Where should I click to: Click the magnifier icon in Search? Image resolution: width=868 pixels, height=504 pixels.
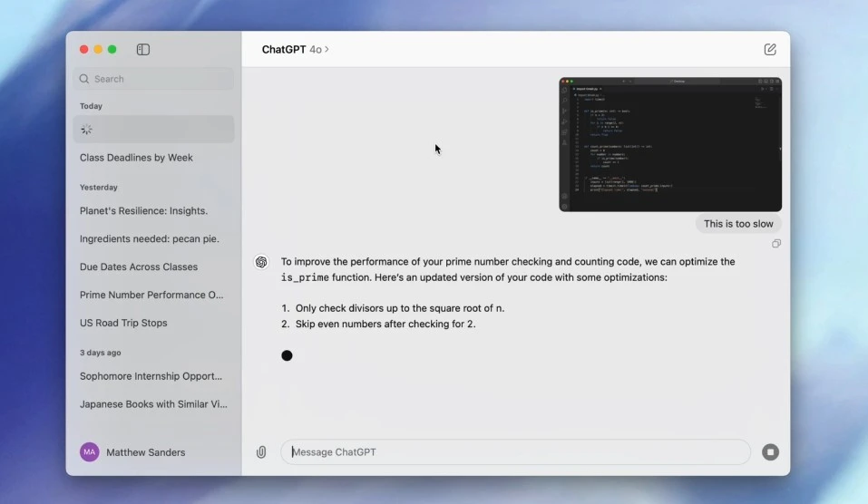(x=84, y=79)
